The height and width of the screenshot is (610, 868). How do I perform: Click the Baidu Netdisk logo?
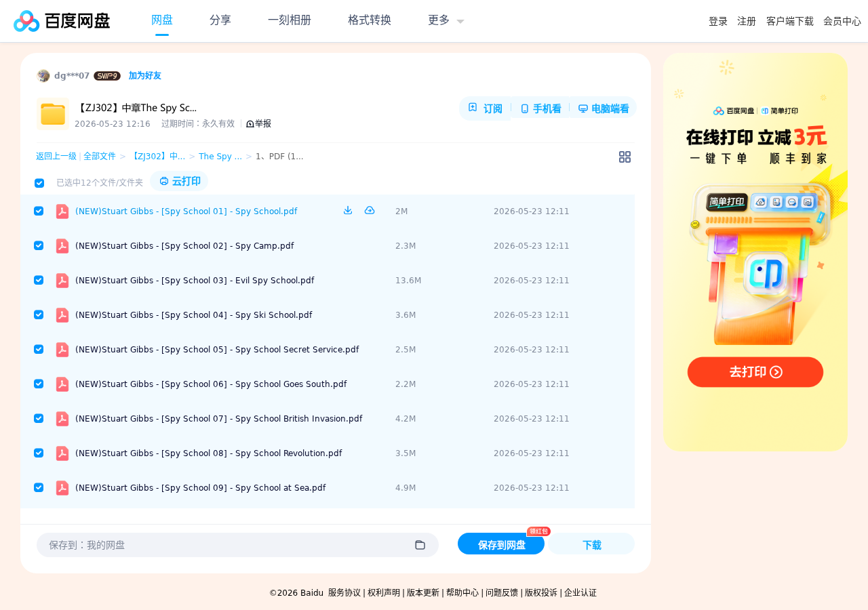point(62,21)
